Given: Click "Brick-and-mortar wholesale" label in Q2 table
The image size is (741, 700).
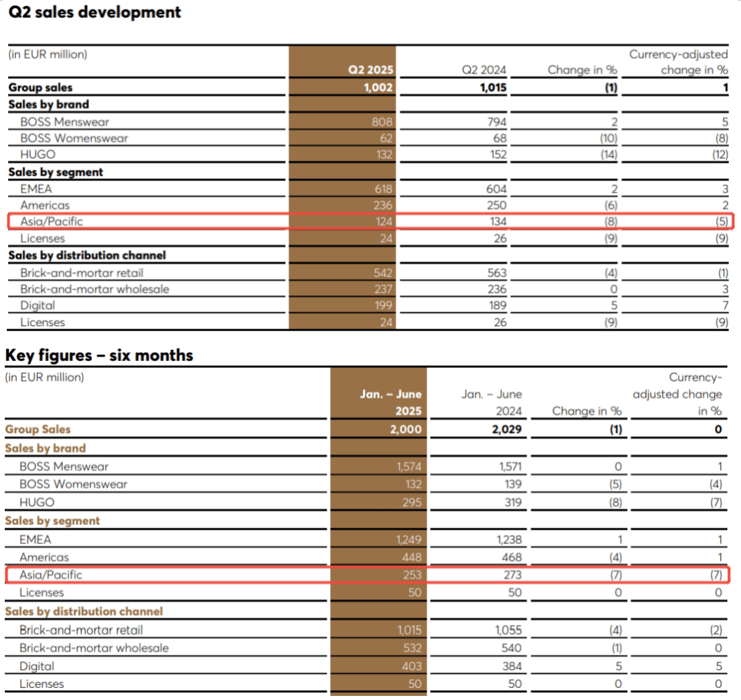Looking at the screenshot, I should click(95, 289).
